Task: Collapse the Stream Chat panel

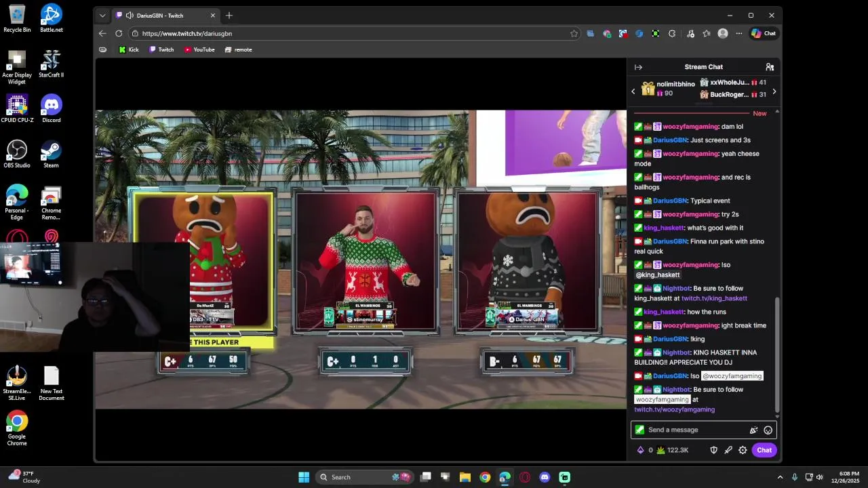Action: (638, 67)
